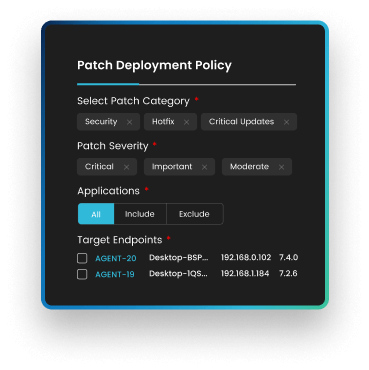This screenshot has height=370, width=369.
Task: Remove the Critical severity tag
Action: tap(126, 167)
